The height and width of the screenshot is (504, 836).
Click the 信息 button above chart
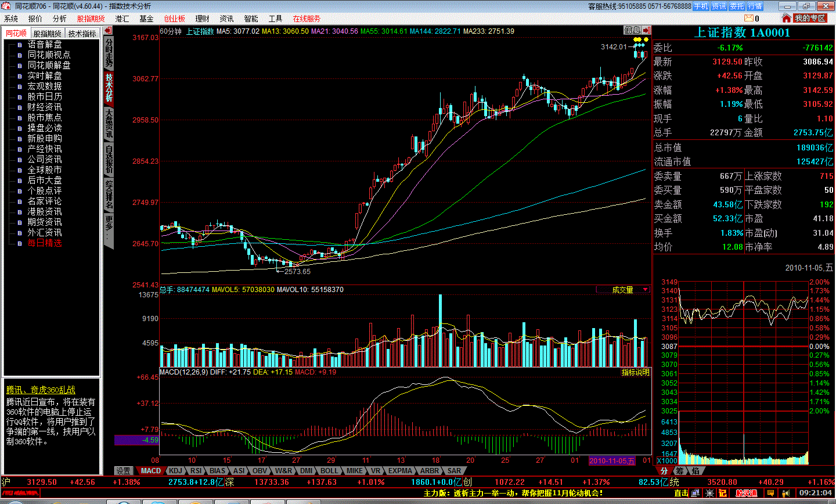tap(633, 30)
